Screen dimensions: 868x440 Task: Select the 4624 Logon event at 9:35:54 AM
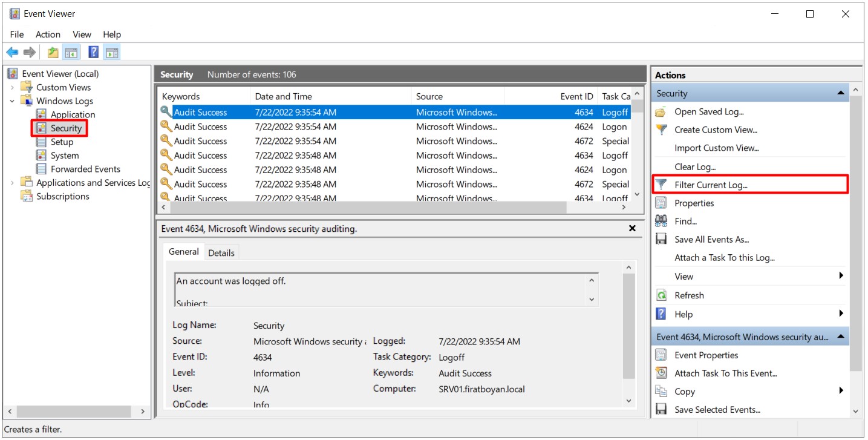[x=395, y=126]
